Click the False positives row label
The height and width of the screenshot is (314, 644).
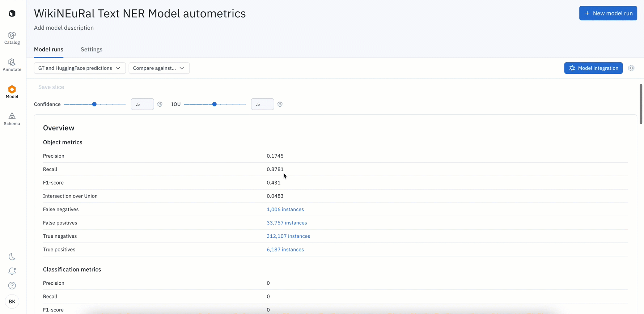[60, 223]
